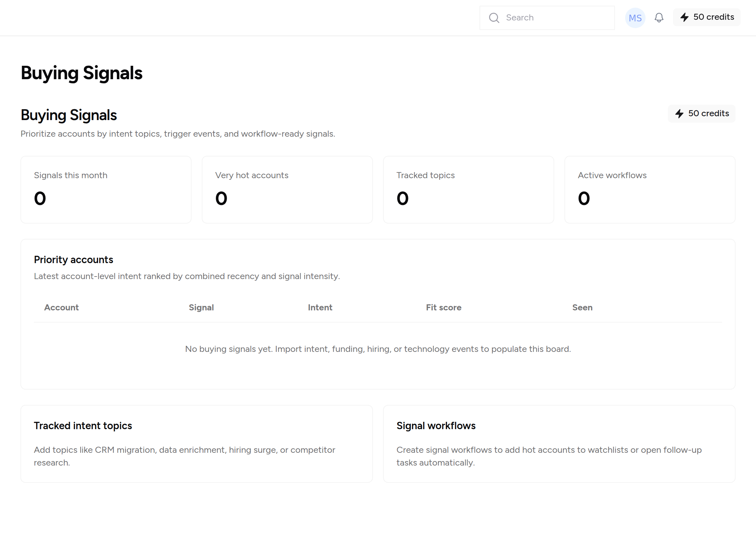Open notifications bell

(x=659, y=18)
